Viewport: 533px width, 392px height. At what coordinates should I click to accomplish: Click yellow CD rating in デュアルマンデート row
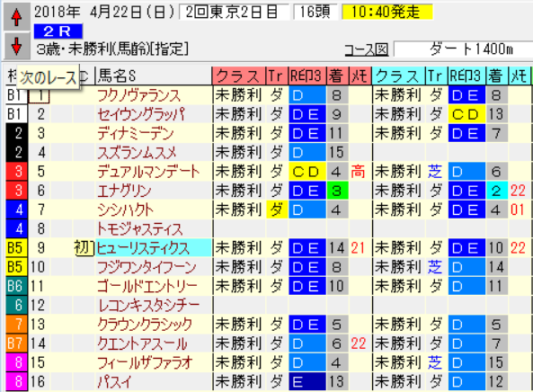[x=307, y=172]
